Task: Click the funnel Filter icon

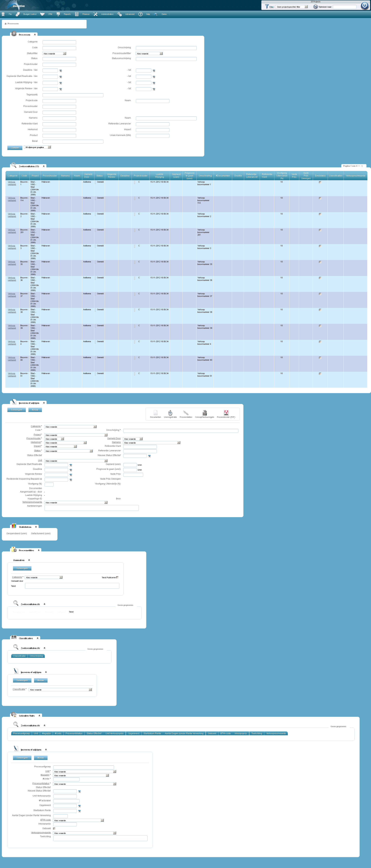Action: (x=267, y=6)
